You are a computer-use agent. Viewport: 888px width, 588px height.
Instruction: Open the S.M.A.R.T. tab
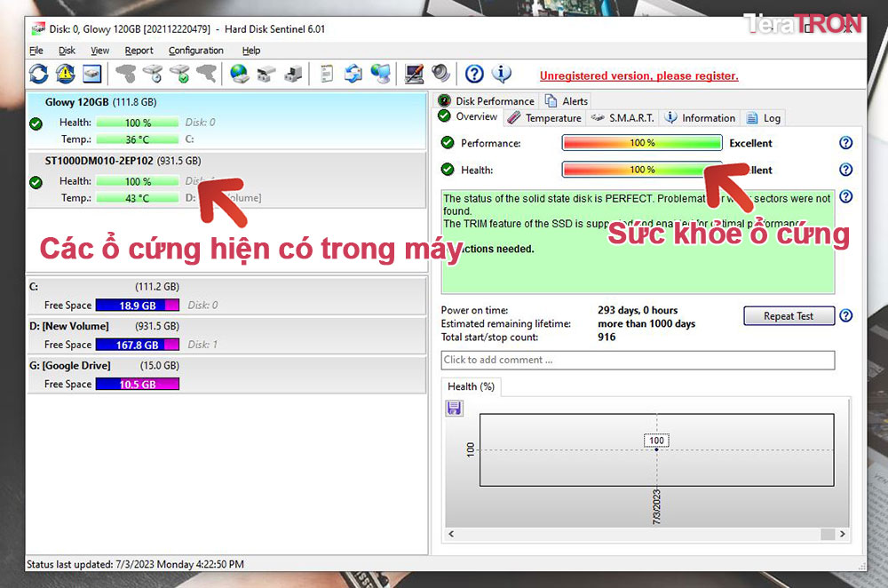(x=622, y=118)
